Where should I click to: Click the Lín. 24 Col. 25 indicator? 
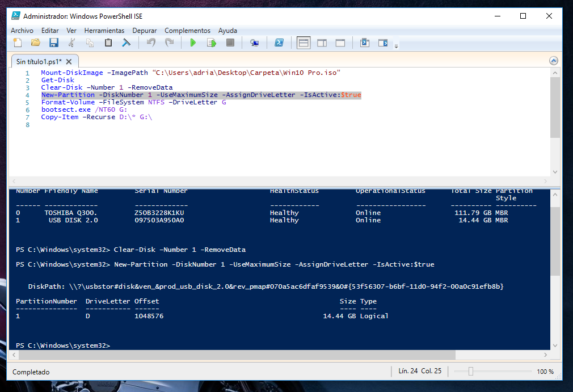420,371
